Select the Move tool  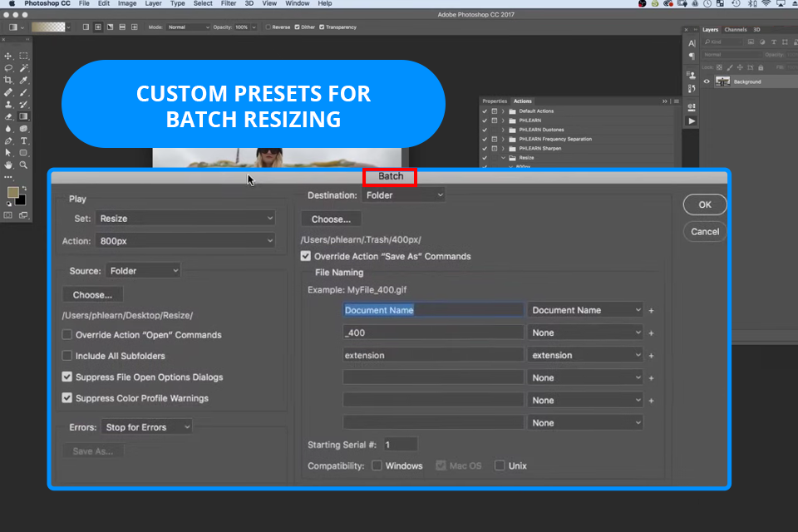coord(8,56)
